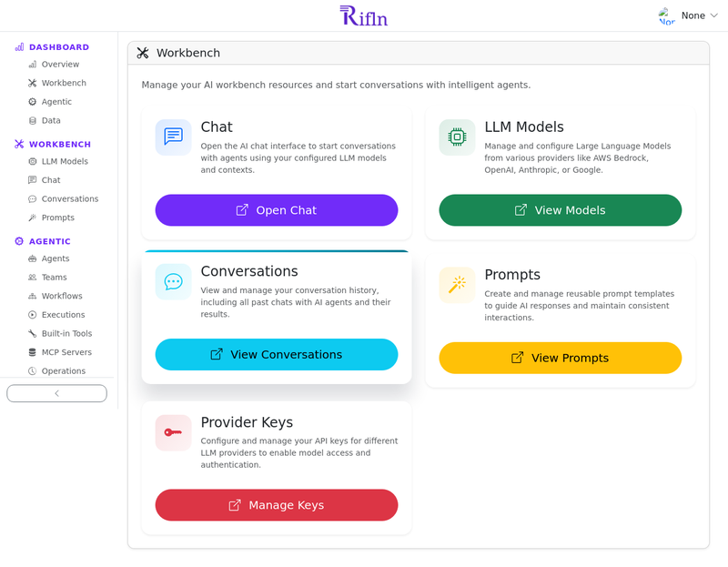Click the Chat card message icon
The image size is (728, 567).
[173, 137]
